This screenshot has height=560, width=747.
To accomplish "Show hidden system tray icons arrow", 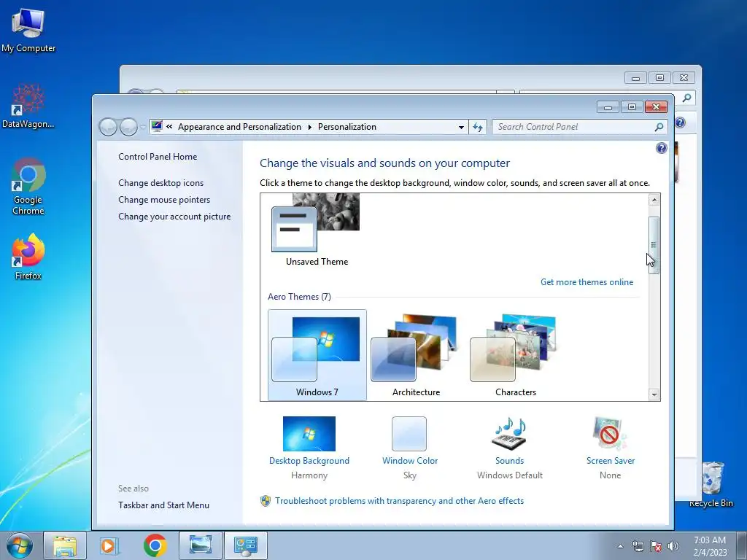I will pos(620,546).
